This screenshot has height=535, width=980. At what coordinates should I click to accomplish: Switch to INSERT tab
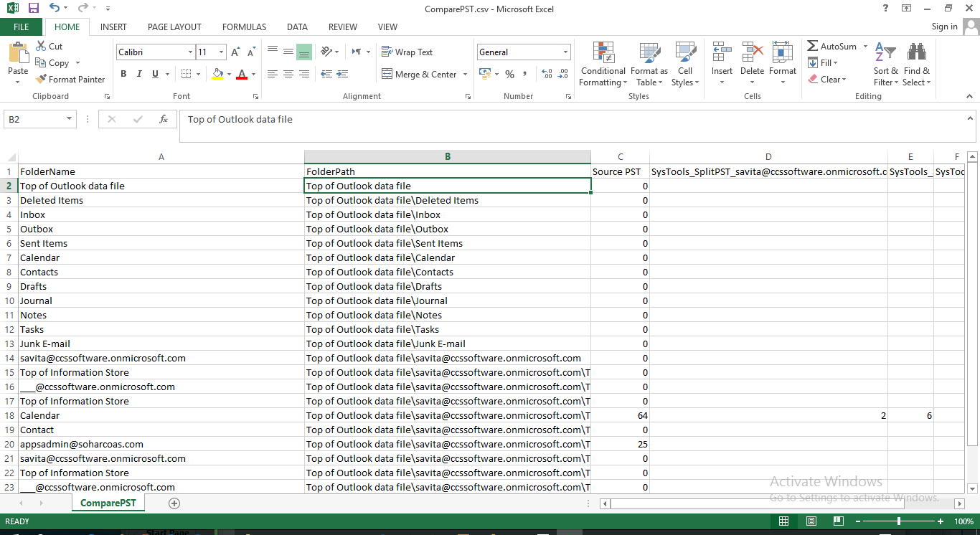(113, 27)
